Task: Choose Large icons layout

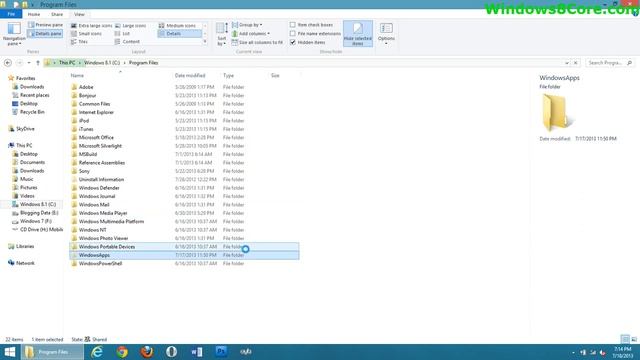Action: pyautogui.click(x=131, y=25)
